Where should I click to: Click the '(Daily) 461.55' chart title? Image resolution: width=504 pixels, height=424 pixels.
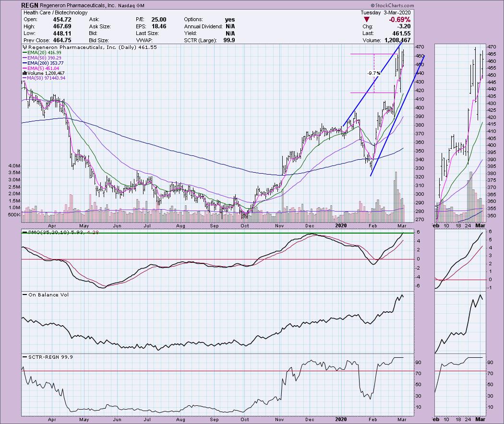[x=138, y=47]
